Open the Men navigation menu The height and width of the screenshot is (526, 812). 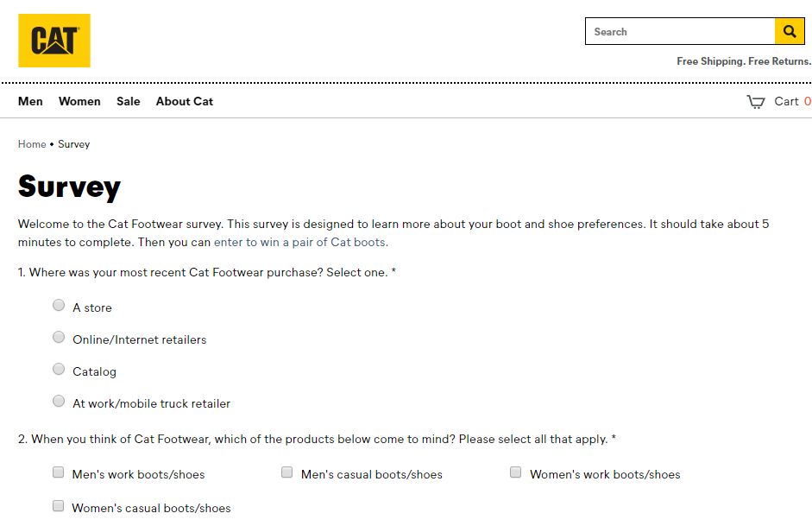click(x=30, y=101)
